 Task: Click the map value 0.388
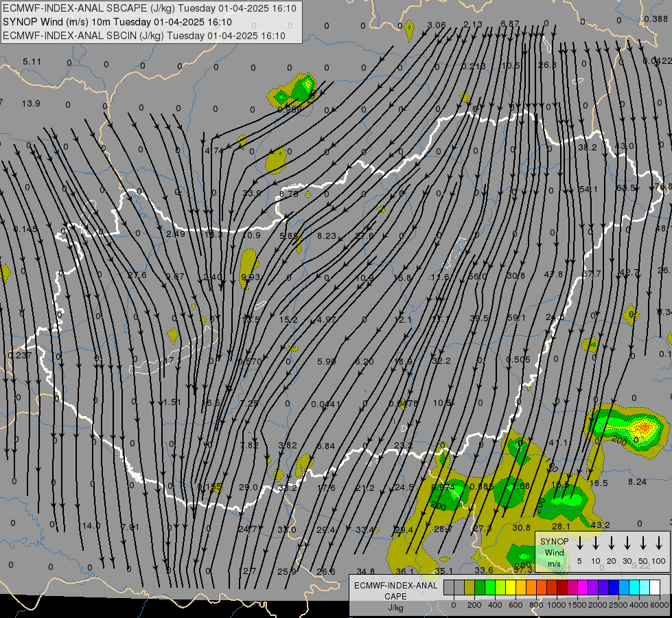[656, 19]
